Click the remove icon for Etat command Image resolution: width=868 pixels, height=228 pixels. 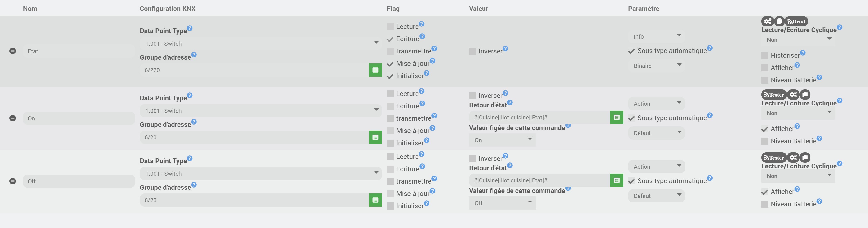13,51
